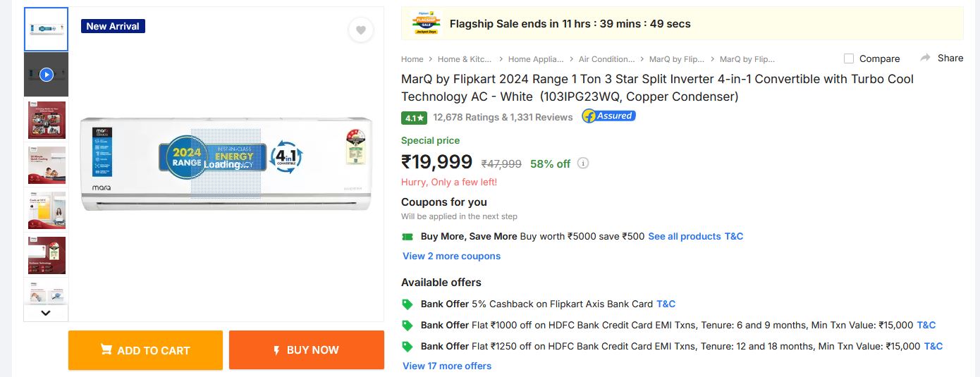This screenshot has height=377, width=980.
Task: Click the Share arrow icon
Action: 925,58
